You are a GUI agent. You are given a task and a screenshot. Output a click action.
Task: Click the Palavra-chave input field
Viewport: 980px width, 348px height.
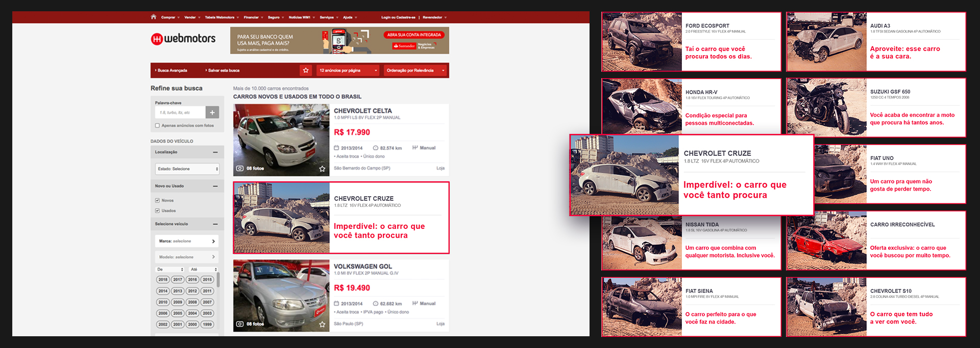point(180,112)
